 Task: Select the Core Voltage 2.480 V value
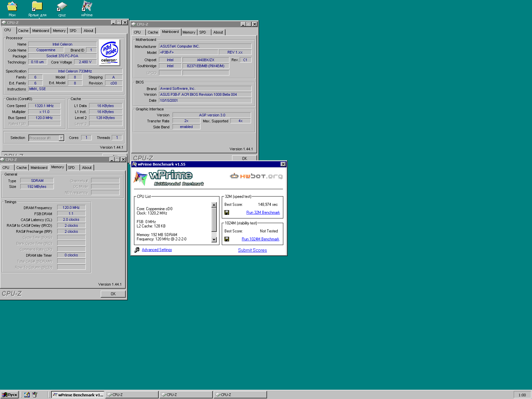click(85, 62)
